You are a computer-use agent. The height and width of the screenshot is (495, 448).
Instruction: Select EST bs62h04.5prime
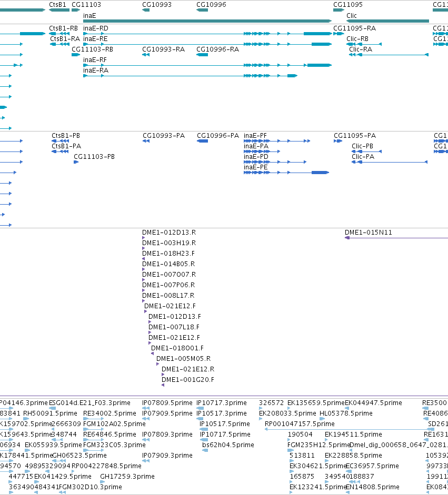(205, 450)
